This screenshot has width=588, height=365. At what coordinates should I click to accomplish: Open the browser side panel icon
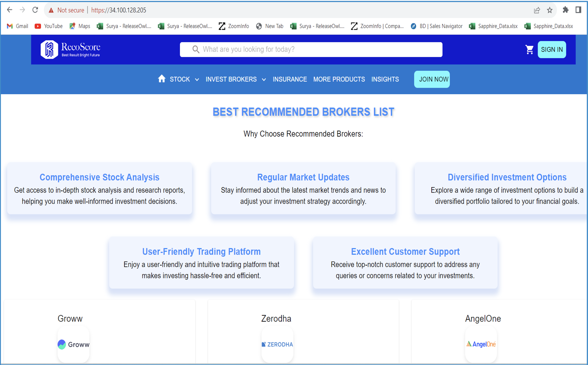pos(578,10)
